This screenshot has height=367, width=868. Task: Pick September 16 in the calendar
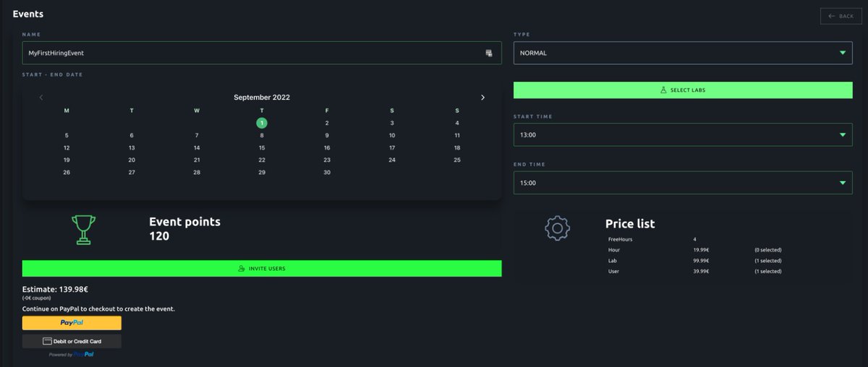click(327, 147)
